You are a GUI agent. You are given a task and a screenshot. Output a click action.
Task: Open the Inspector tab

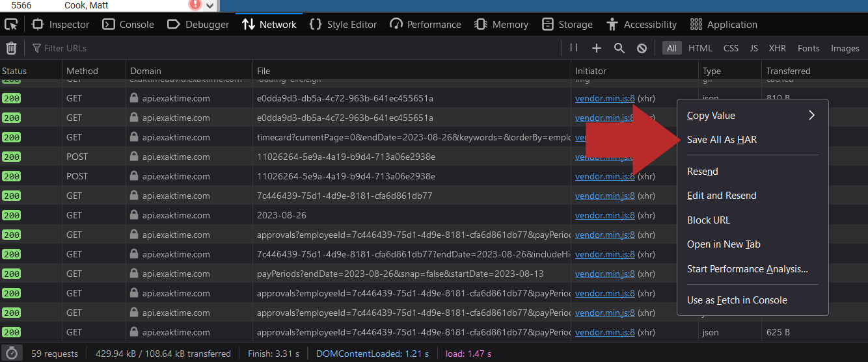pos(61,25)
